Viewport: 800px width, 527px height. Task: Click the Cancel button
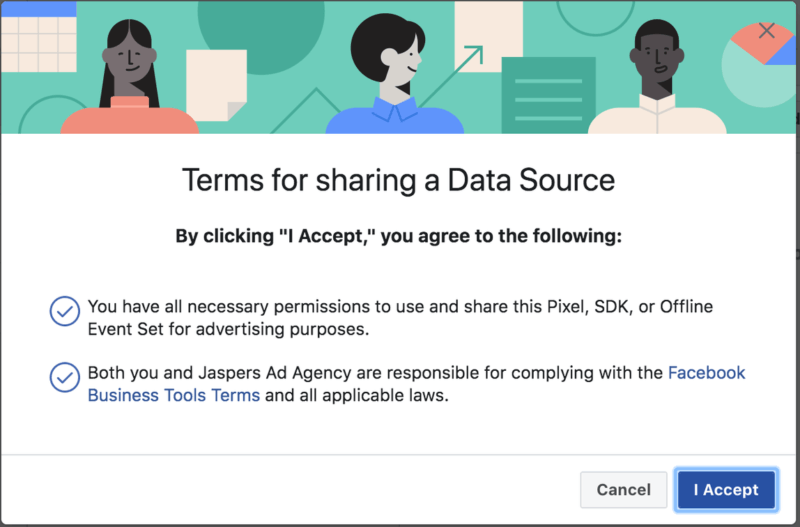click(623, 490)
